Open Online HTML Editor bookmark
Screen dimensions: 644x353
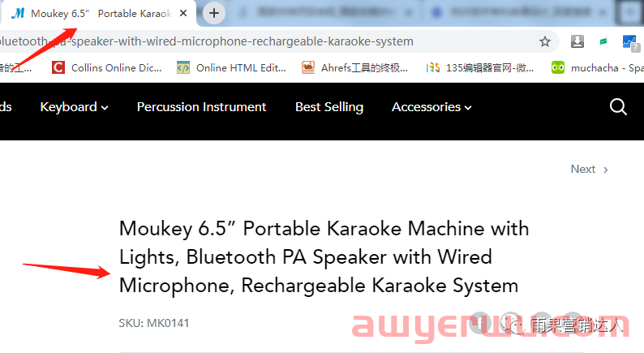tap(232, 68)
